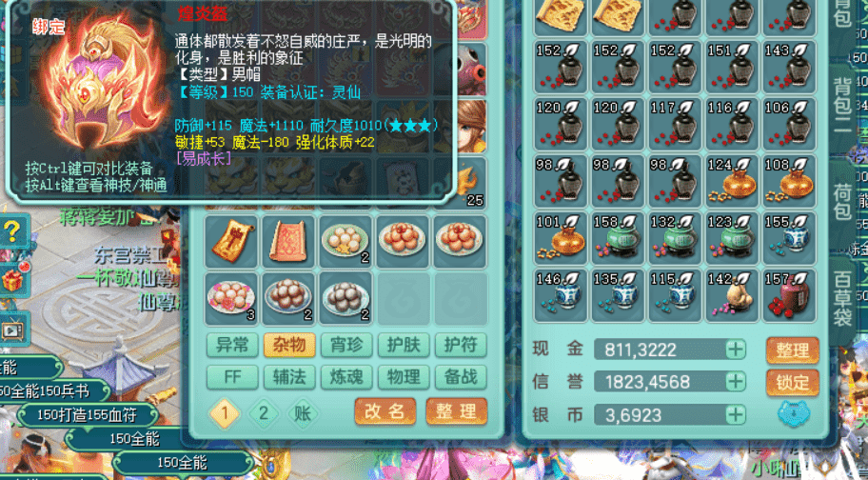The width and height of the screenshot is (868, 480).
Task: Open the 百草袋 side tab
Action: click(x=842, y=298)
